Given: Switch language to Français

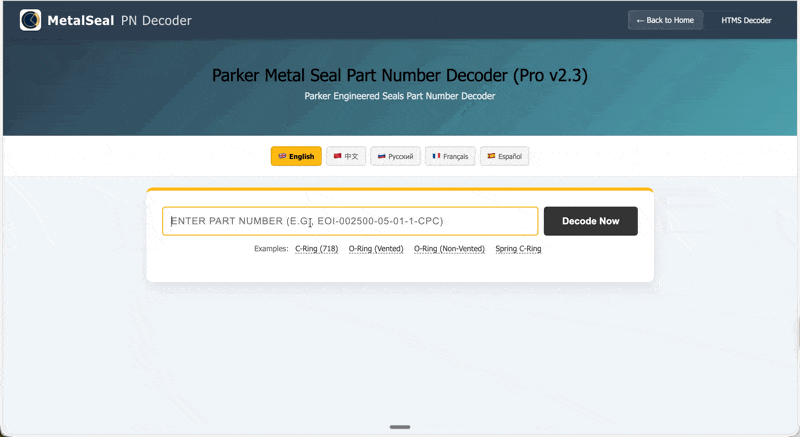Looking at the screenshot, I should 450,156.
